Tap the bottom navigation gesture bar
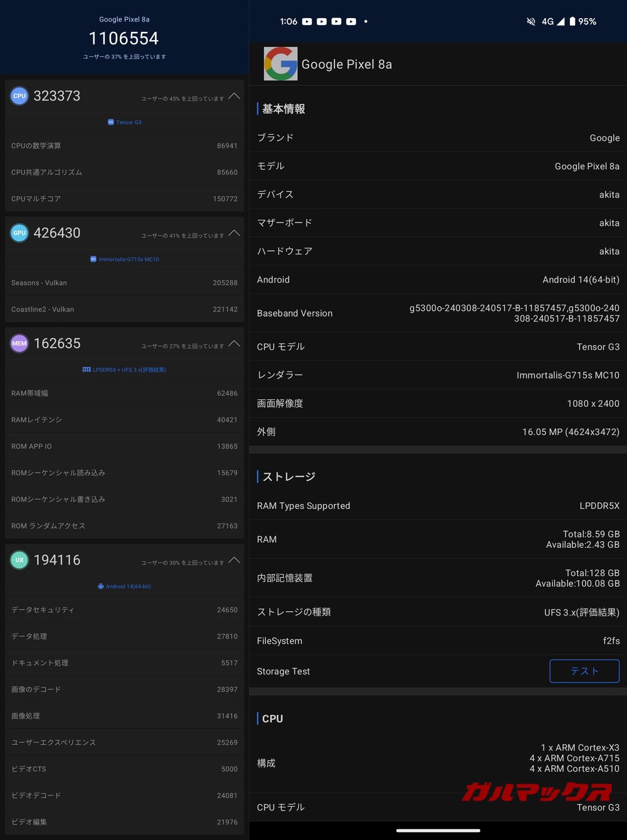The height and width of the screenshot is (840, 627). (x=438, y=831)
